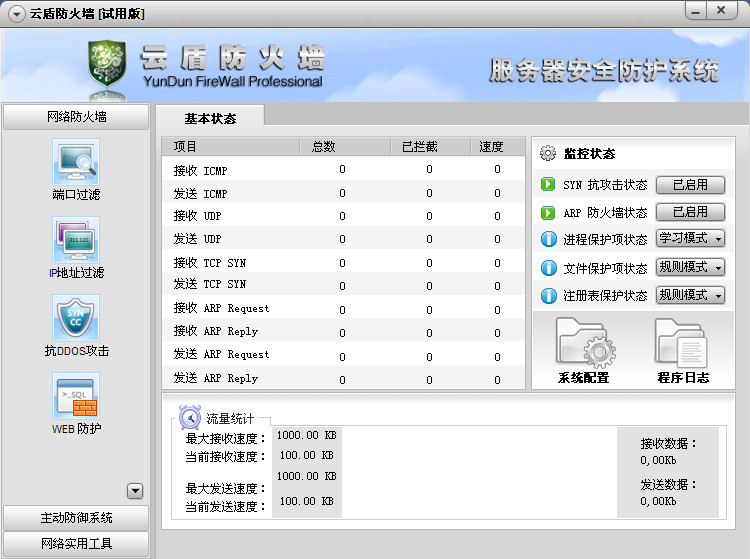750x559 pixels.
Task: Open the WEB 防护 icon
Action: coord(76,396)
